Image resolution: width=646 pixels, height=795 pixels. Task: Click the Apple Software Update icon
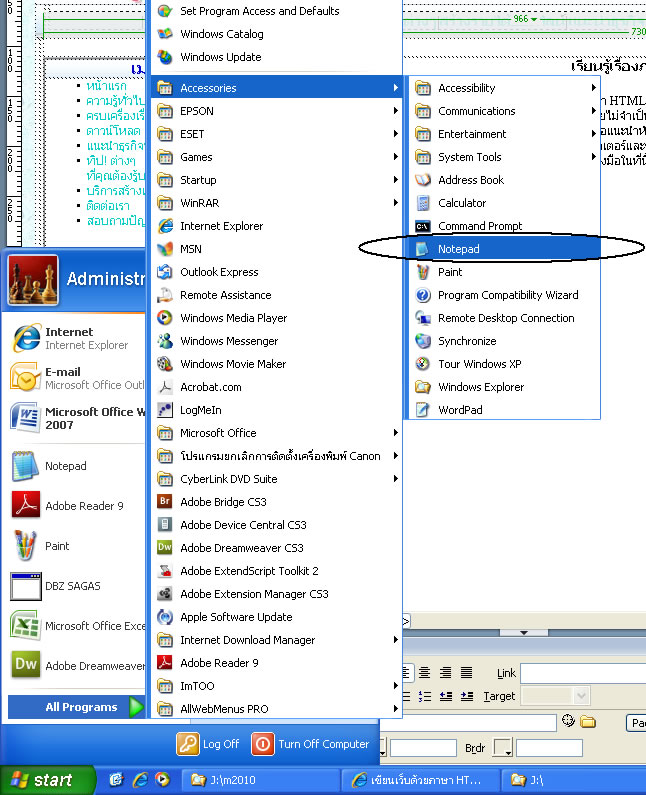tap(165, 617)
